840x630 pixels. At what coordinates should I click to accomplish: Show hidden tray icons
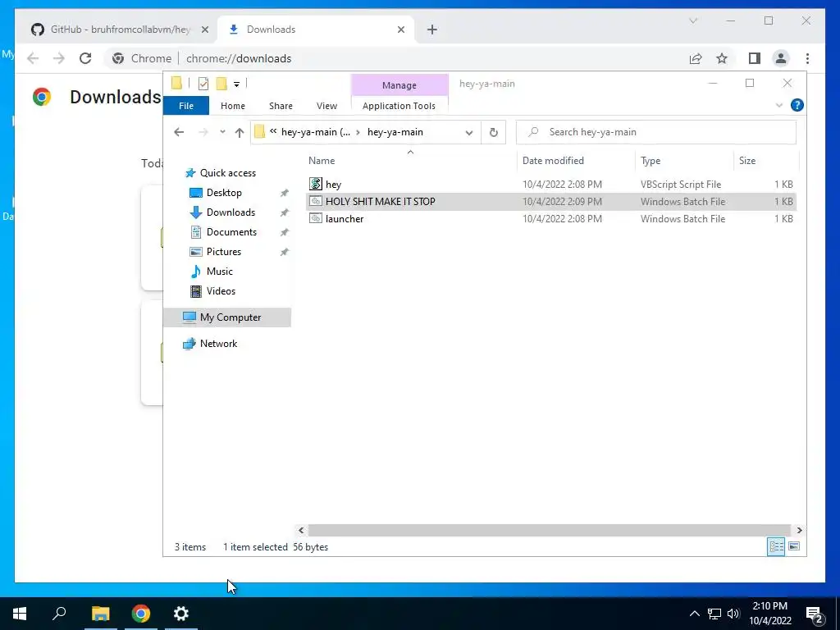[694, 614]
